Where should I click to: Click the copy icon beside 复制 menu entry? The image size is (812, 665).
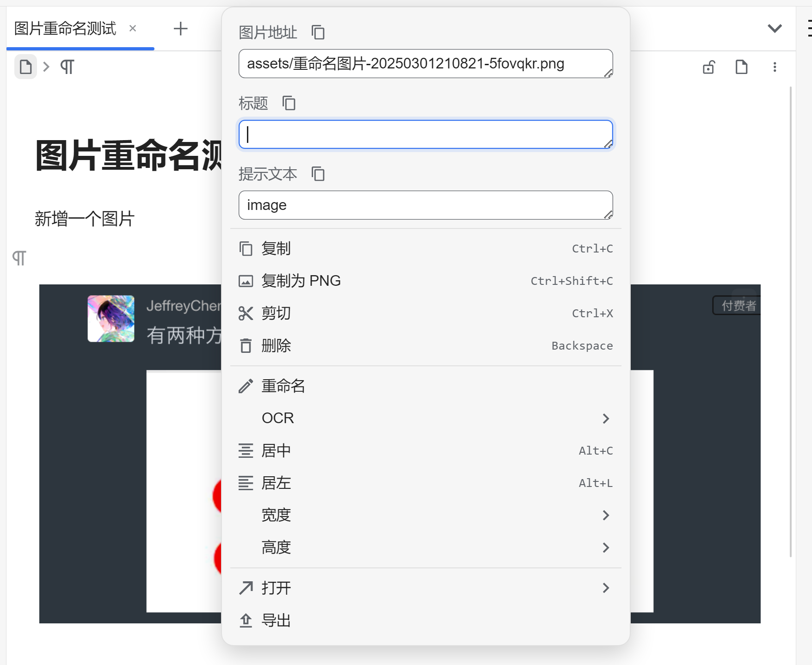246,249
